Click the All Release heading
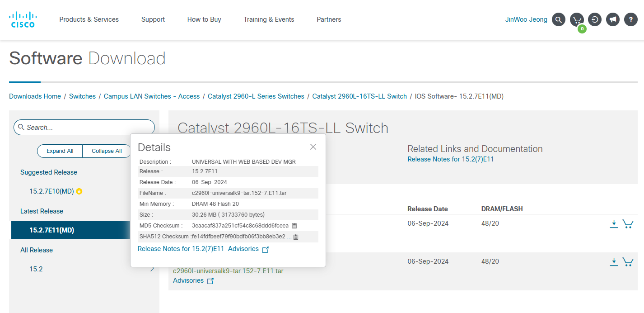The height and width of the screenshot is (313, 644). point(37,250)
